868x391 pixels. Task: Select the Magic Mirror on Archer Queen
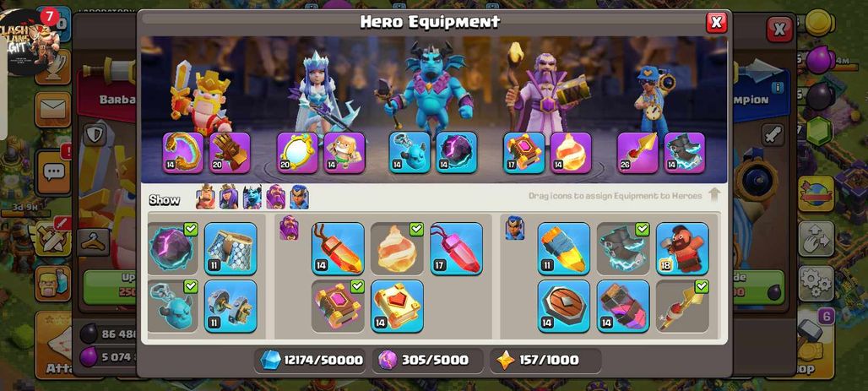297,152
